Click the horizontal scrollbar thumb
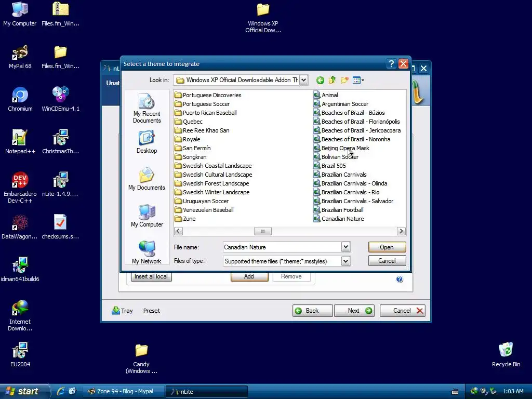Viewport: 532px width, 399px height. pyautogui.click(x=262, y=231)
